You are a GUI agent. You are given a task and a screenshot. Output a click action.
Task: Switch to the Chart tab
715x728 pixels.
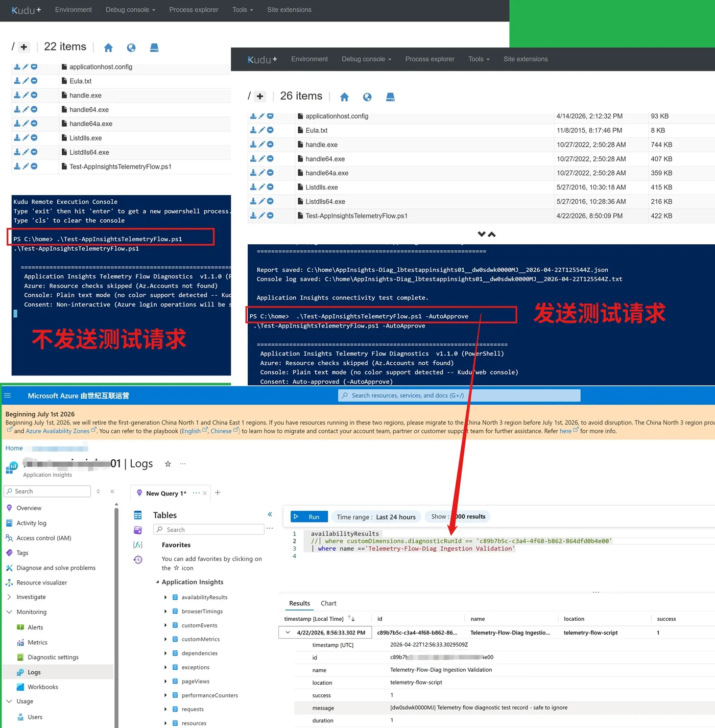tap(328, 603)
